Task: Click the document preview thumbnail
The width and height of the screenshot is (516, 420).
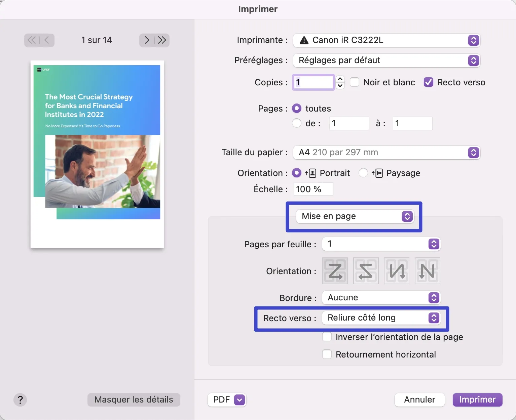Action: pos(97,154)
